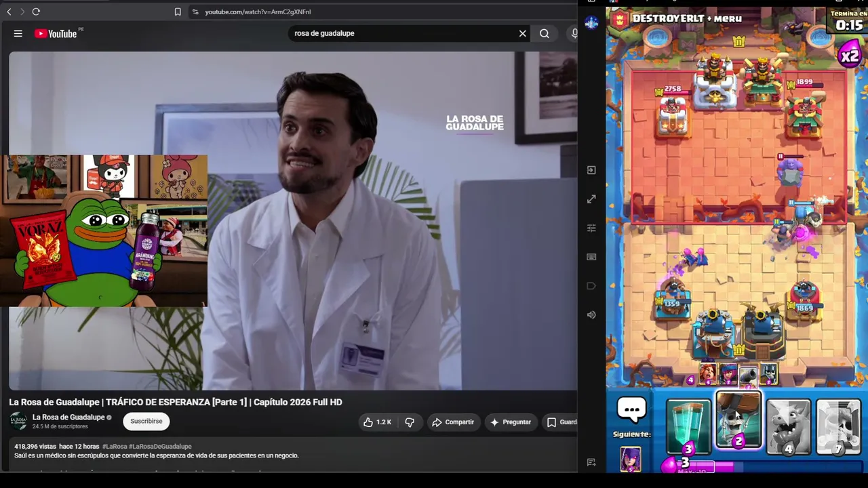Click the next card preview under Siguiente
The width and height of the screenshot is (868, 488).
[x=631, y=459]
